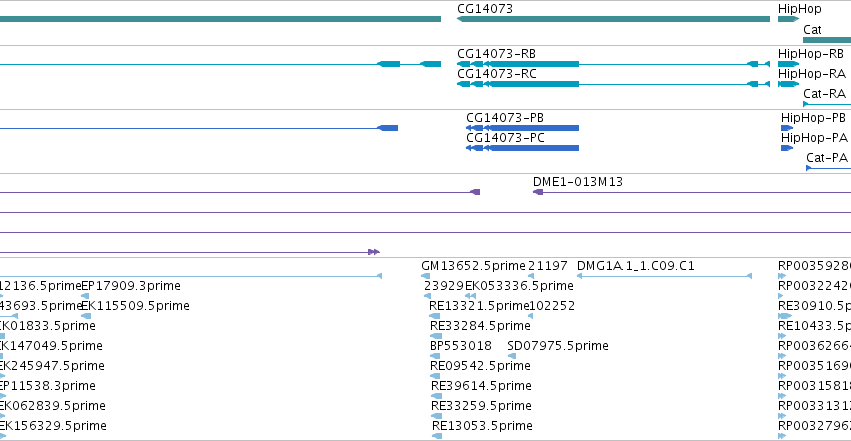Select the CG14073 gene bar
The image size is (851, 441).
coord(613,19)
